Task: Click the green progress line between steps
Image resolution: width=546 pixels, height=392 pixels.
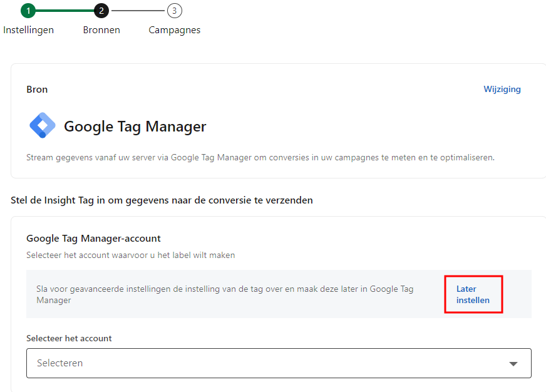Action: tap(64, 11)
